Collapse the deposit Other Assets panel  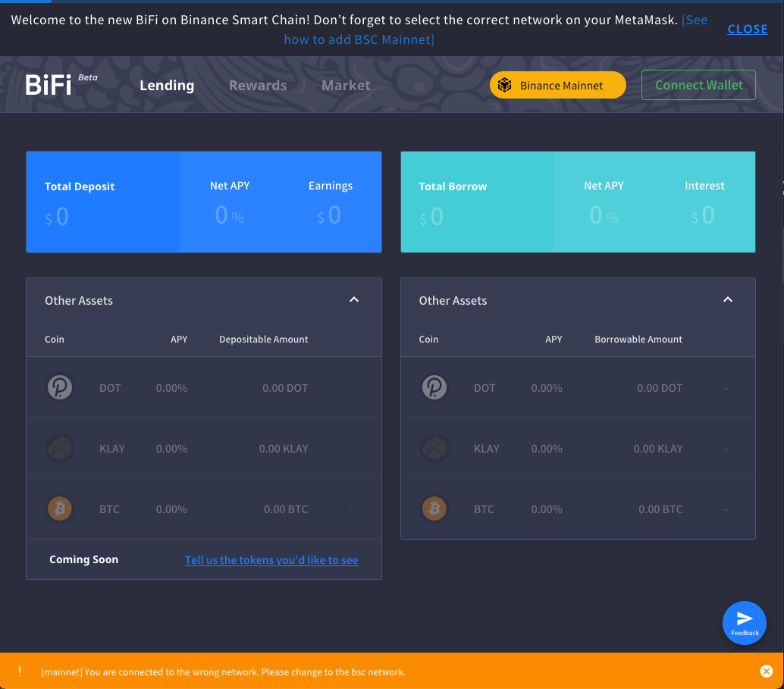pos(354,299)
